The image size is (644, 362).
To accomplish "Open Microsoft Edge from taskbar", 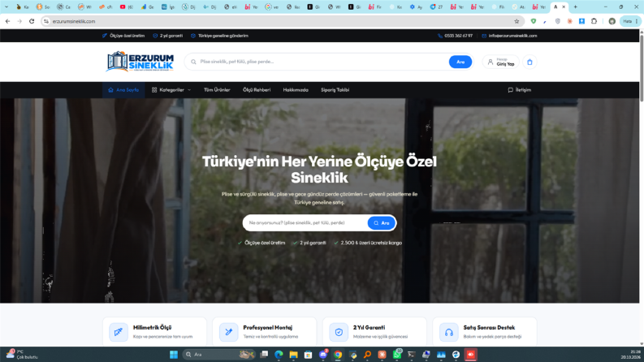I will coord(279,355).
